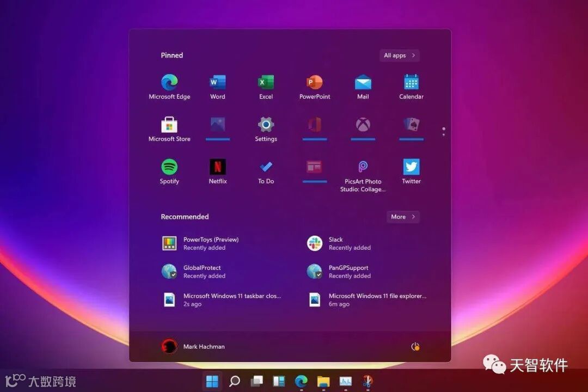The image size is (588, 392).
Task: Open PicsArt Photo Studio app
Action: [363, 175]
